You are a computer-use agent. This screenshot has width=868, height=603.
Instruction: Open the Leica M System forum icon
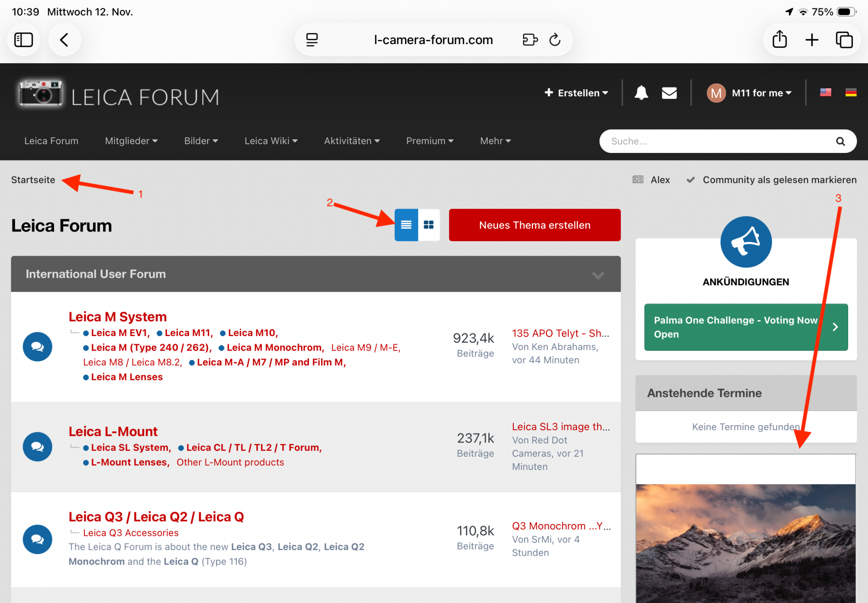(x=37, y=347)
